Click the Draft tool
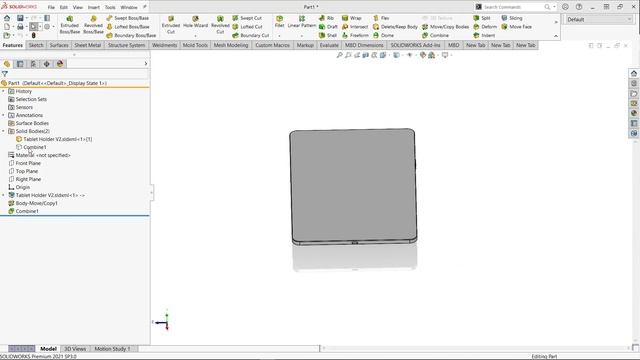Viewport: 640px width, 360px height. pyautogui.click(x=328, y=27)
